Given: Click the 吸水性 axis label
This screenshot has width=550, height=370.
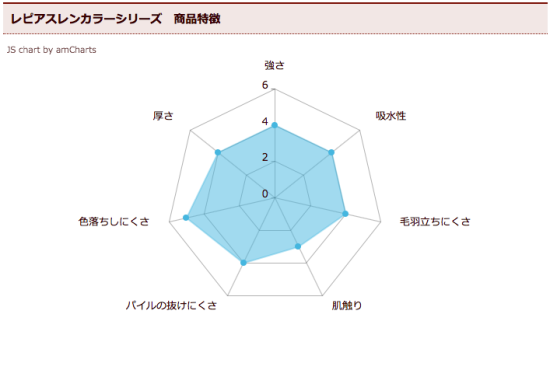Looking at the screenshot, I should click(391, 116).
